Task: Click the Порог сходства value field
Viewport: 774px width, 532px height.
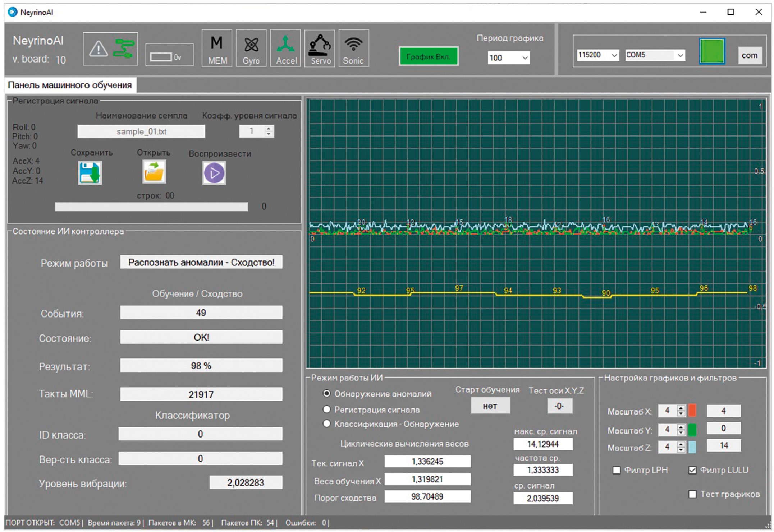Action: pos(427,497)
